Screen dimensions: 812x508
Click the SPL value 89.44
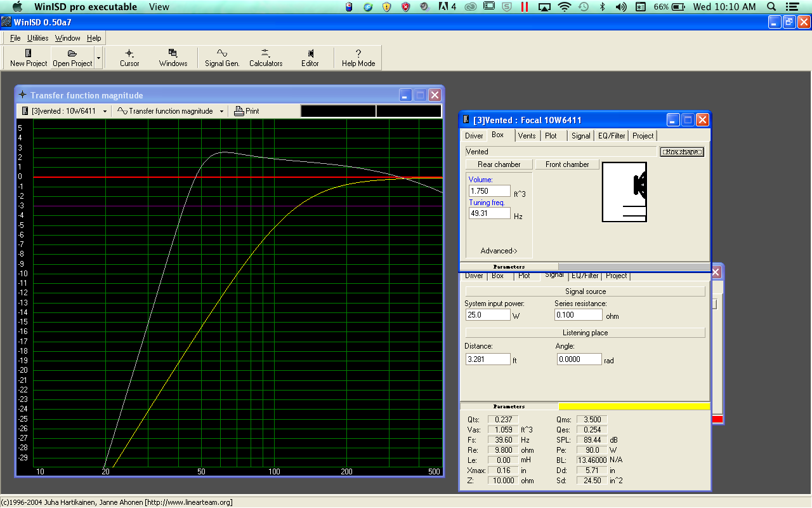click(592, 440)
